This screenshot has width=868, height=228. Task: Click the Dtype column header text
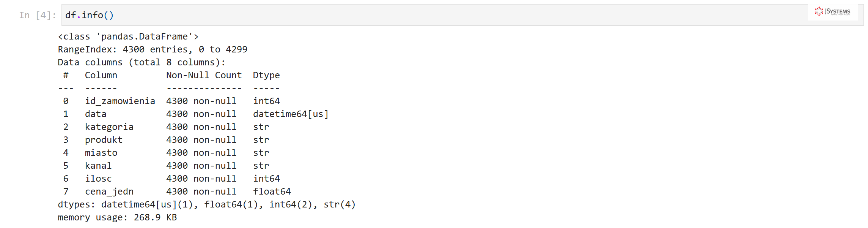click(x=266, y=75)
